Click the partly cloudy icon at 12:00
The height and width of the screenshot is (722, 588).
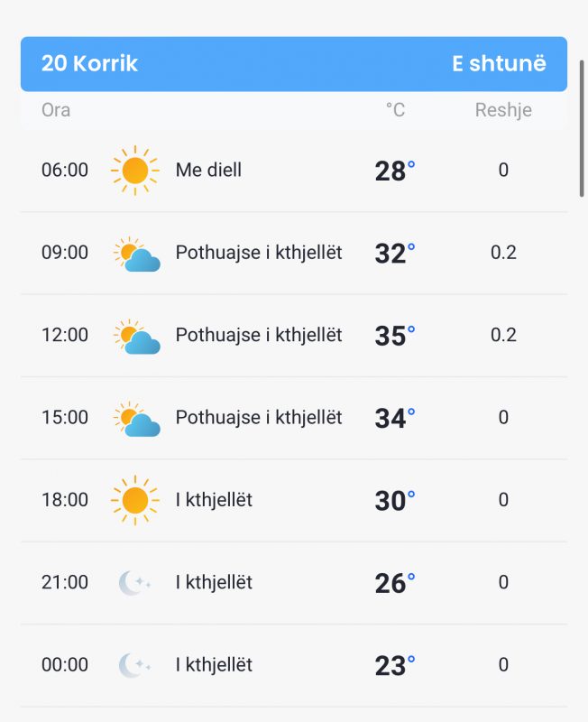pyautogui.click(x=137, y=336)
